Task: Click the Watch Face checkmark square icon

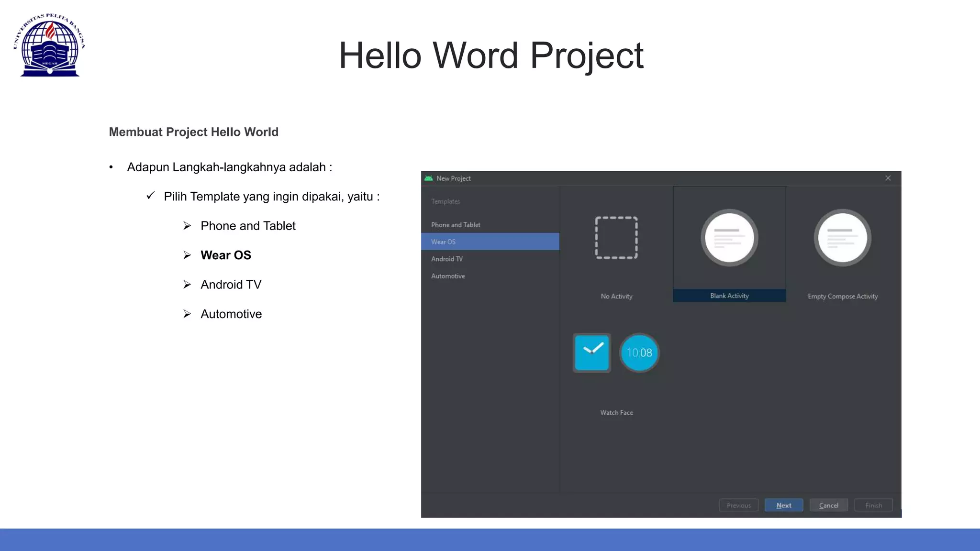Action: click(592, 353)
